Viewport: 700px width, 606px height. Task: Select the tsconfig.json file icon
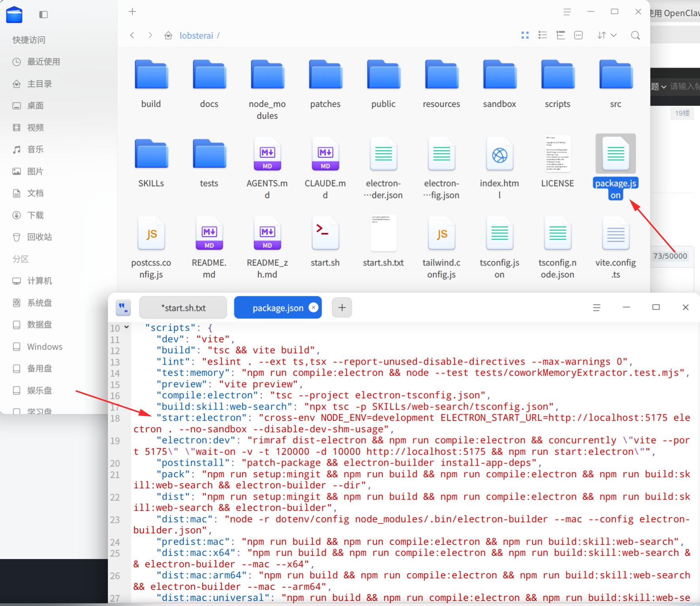coord(500,233)
